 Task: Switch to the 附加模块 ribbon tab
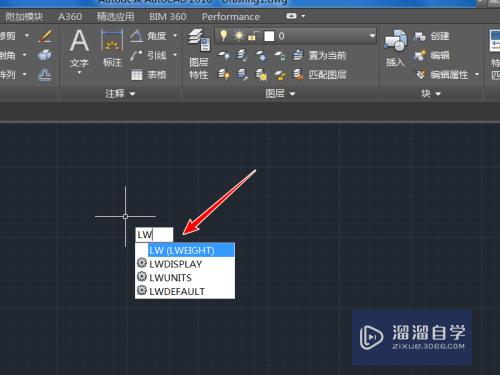pyautogui.click(x=24, y=16)
